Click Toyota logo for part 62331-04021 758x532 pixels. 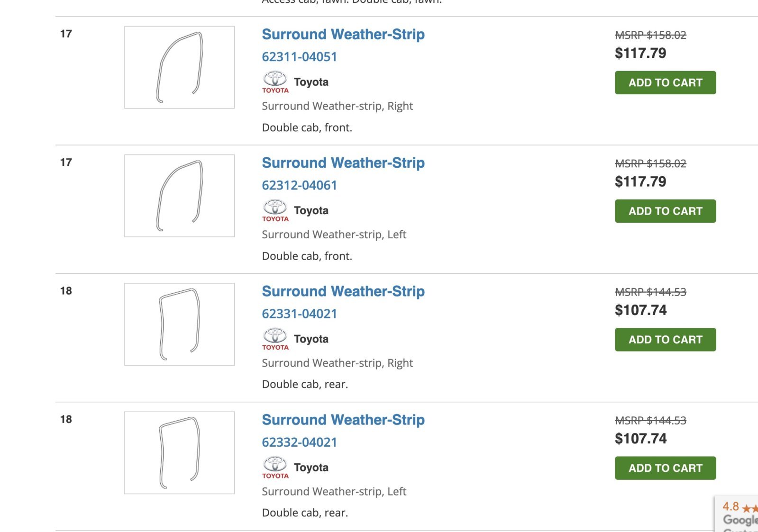[x=275, y=339]
